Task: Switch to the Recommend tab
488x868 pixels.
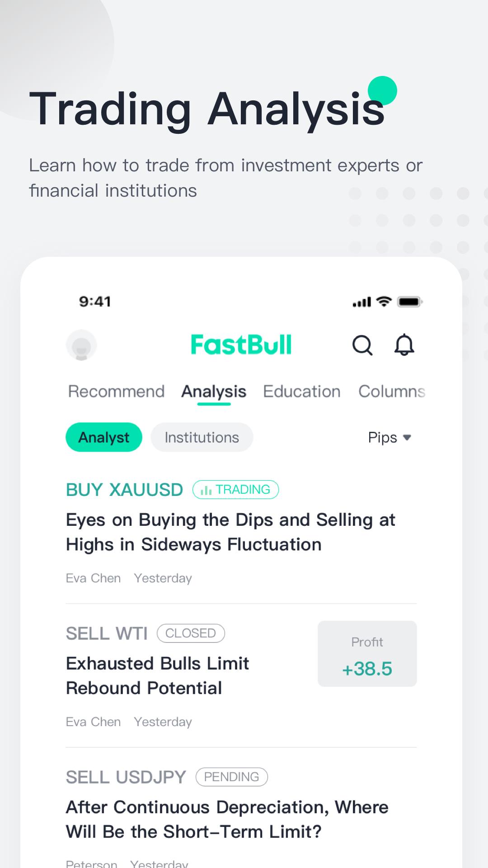Action: 116,392
